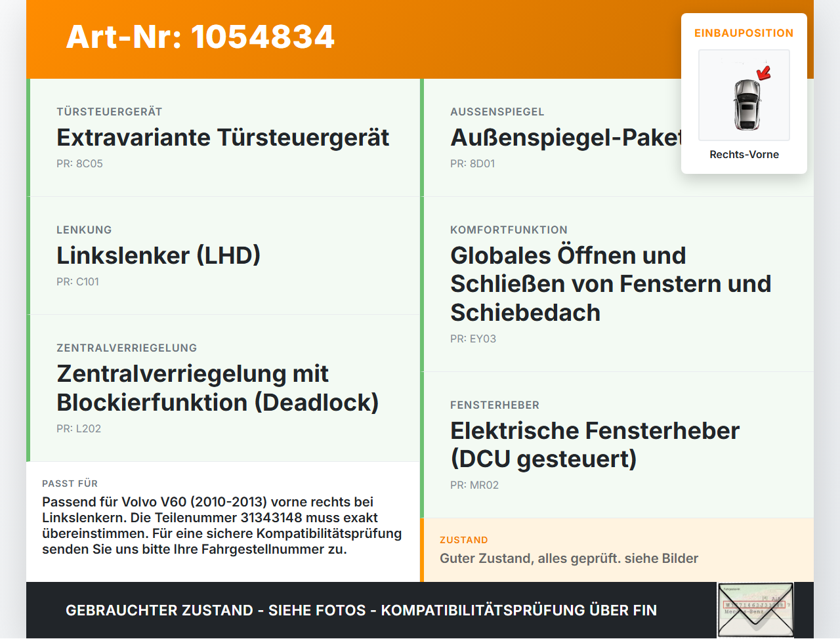Select Elektrische Fensterheber (DCU gesteuert) title
This screenshot has height=639, width=840.
coord(595,445)
